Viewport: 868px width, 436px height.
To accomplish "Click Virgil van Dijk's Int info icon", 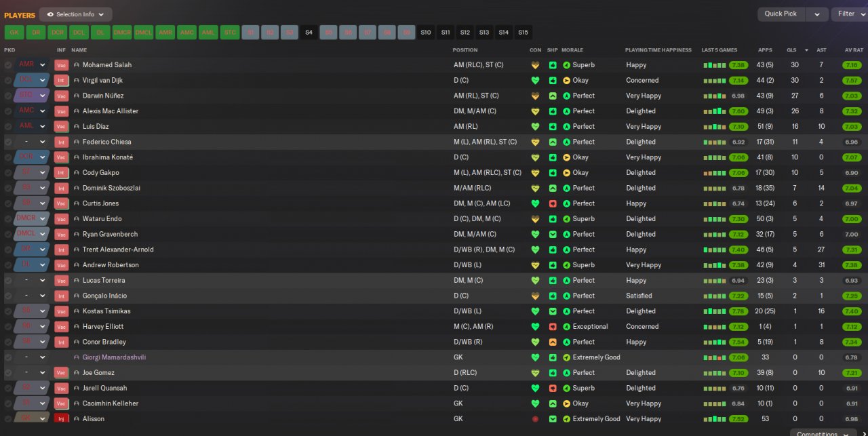I will [62, 81].
